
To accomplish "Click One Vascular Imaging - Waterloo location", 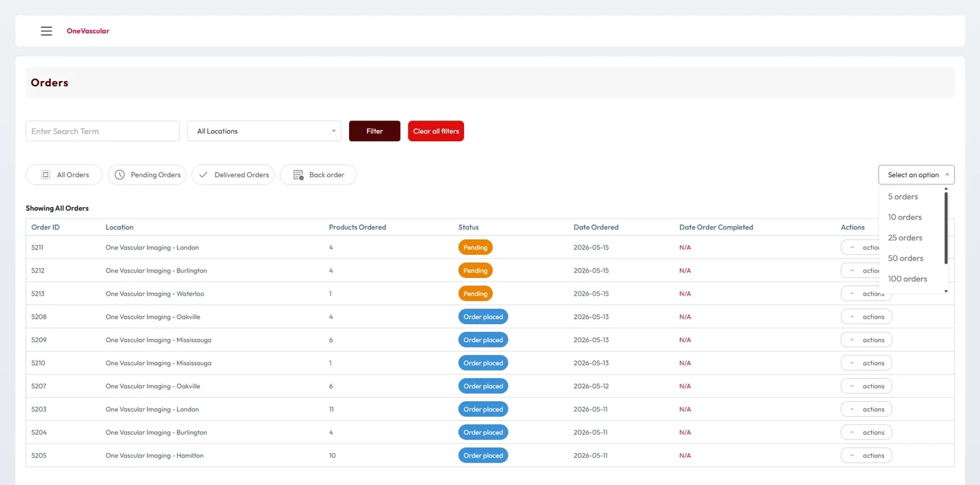I will (x=154, y=294).
